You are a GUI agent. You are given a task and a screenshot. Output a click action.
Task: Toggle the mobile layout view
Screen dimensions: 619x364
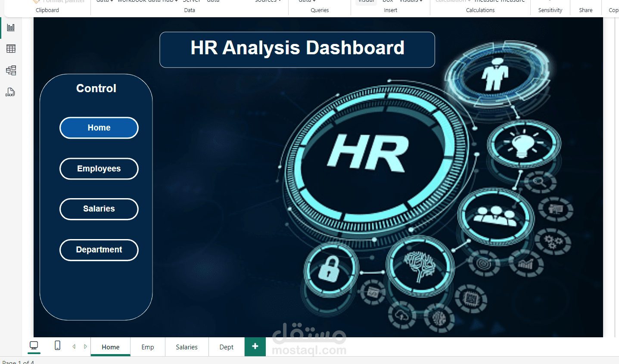pyautogui.click(x=57, y=346)
